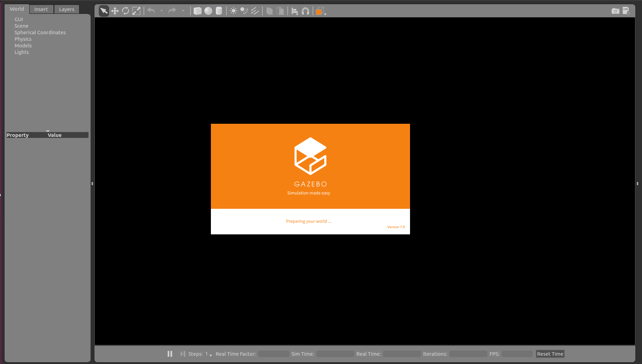Select Lights in the world tree
Image resolution: width=642 pixels, height=364 pixels.
[x=21, y=52]
